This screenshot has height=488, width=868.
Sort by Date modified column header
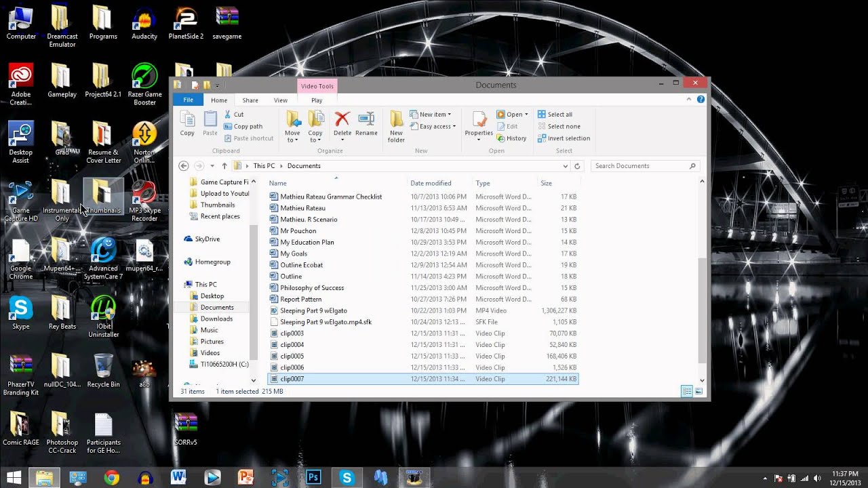coord(431,183)
